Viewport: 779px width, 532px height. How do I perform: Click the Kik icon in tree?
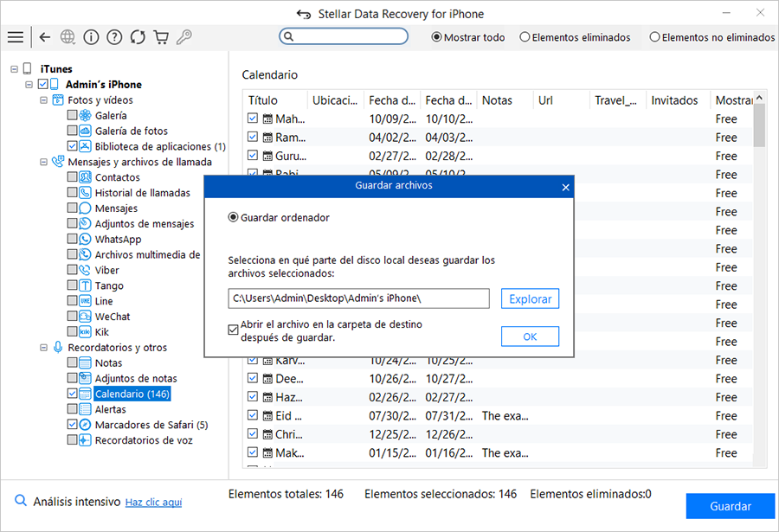pyautogui.click(x=86, y=331)
